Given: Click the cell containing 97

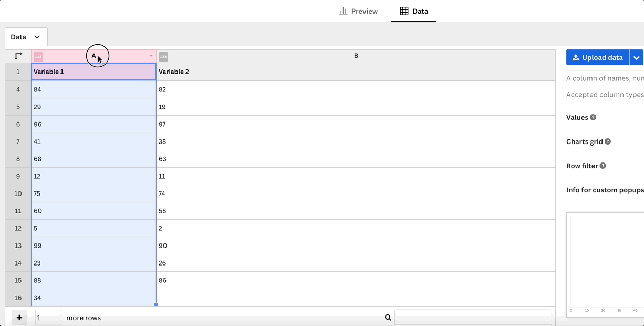Looking at the screenshot, I should (x=356, y=124).
